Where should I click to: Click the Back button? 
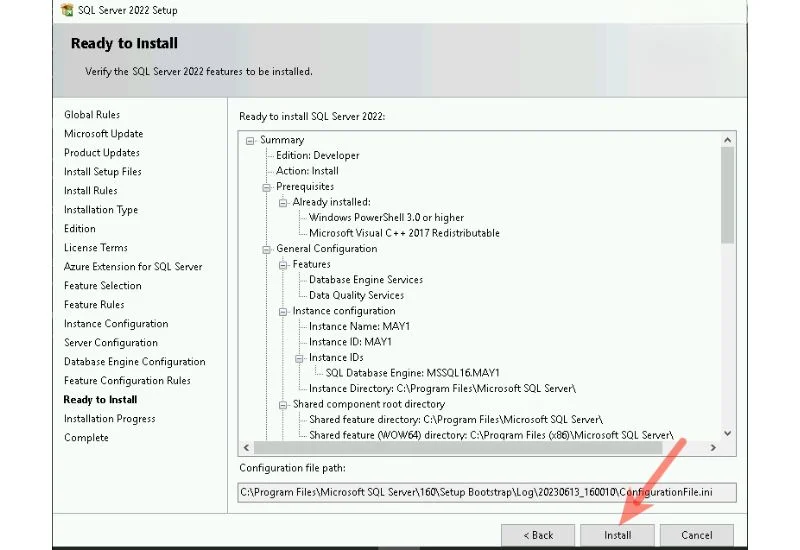click(537, 535)
